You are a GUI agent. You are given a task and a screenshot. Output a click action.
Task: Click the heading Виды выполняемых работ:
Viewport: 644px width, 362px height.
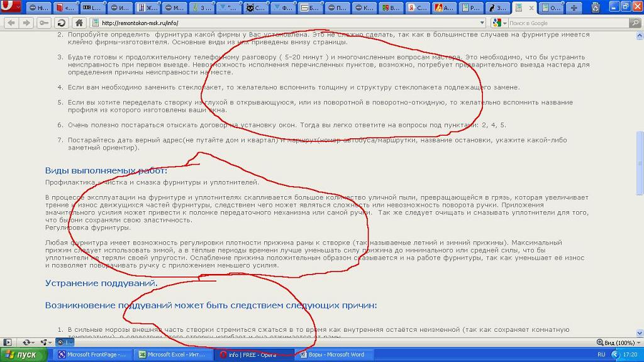point(106,170)
